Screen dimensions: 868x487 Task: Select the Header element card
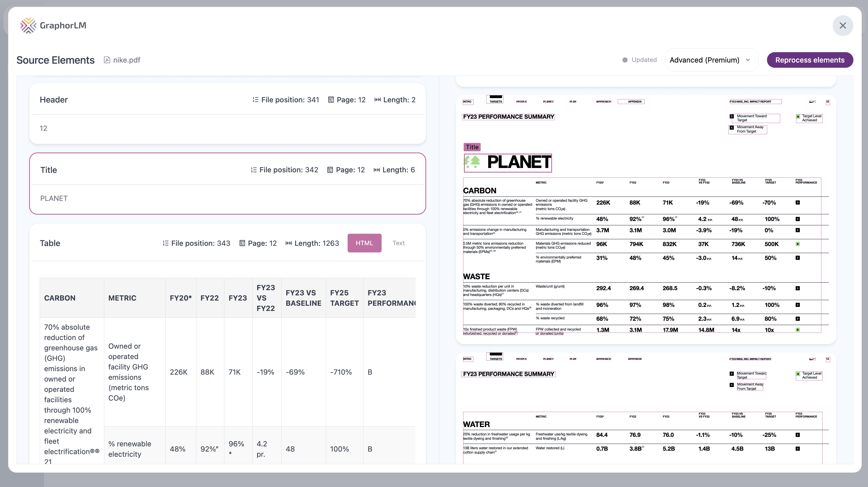click(228, 113)
